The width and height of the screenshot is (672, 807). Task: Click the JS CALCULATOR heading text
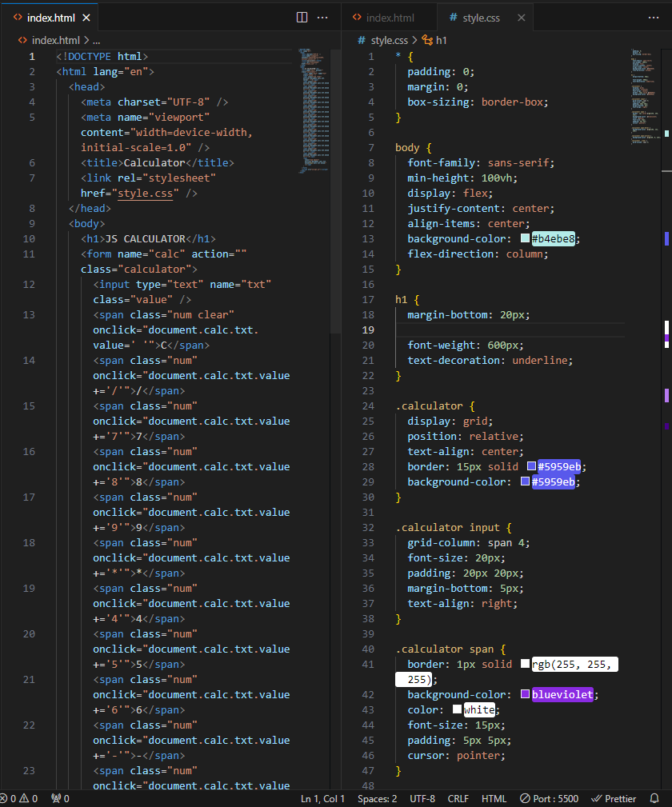click(x=146, y=239)
